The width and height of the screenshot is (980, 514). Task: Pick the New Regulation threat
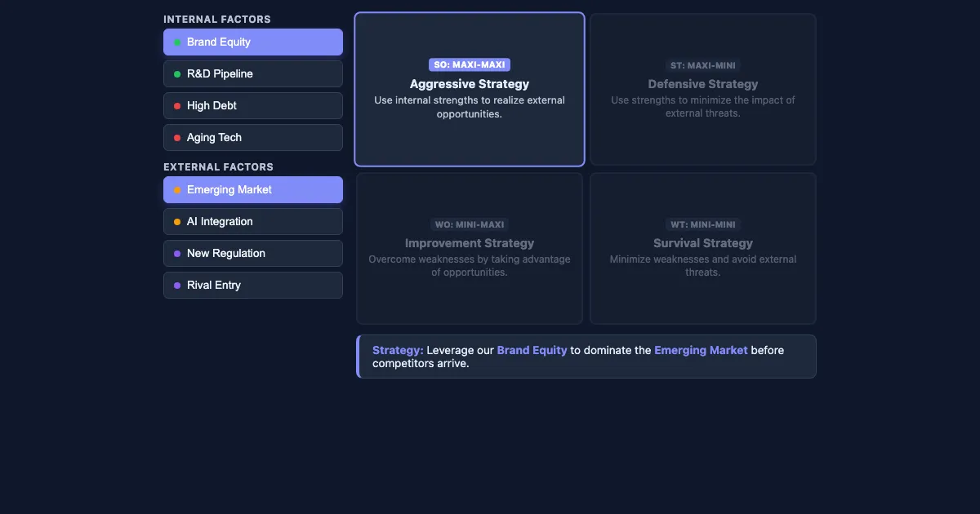click(253, 253)
